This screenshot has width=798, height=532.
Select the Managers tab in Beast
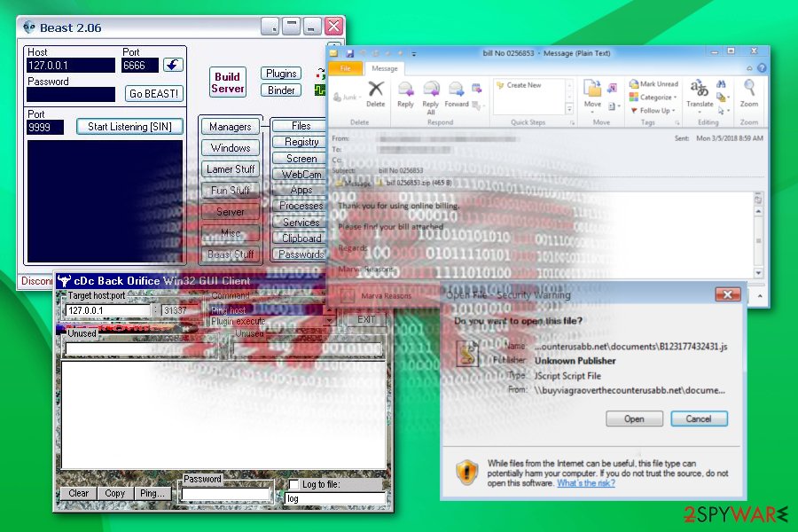pos(230,126)
